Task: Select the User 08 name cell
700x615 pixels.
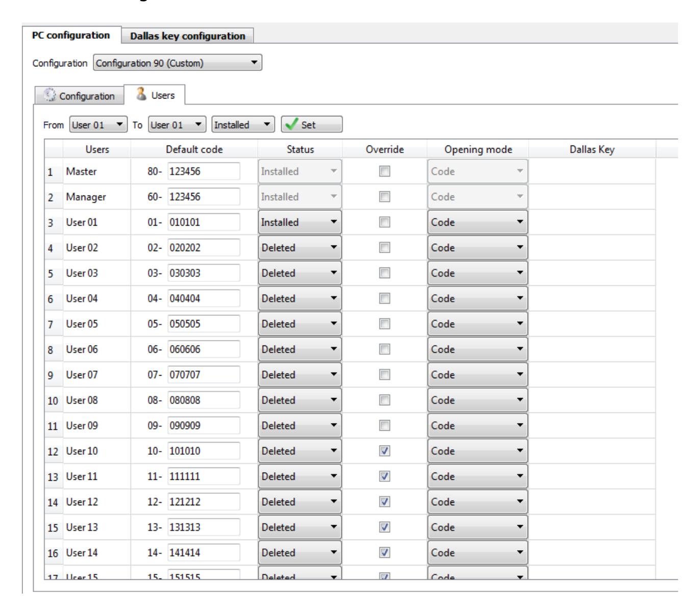Action: point(97,401)
